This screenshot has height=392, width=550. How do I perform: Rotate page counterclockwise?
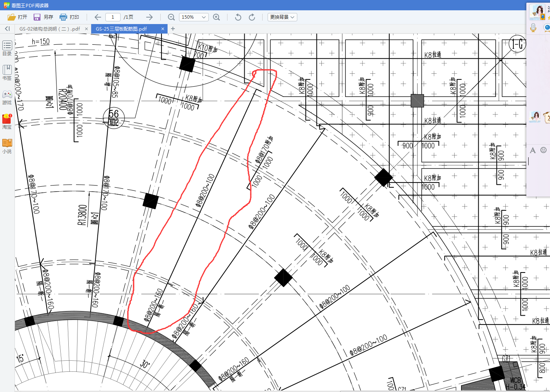pos(238,17)
